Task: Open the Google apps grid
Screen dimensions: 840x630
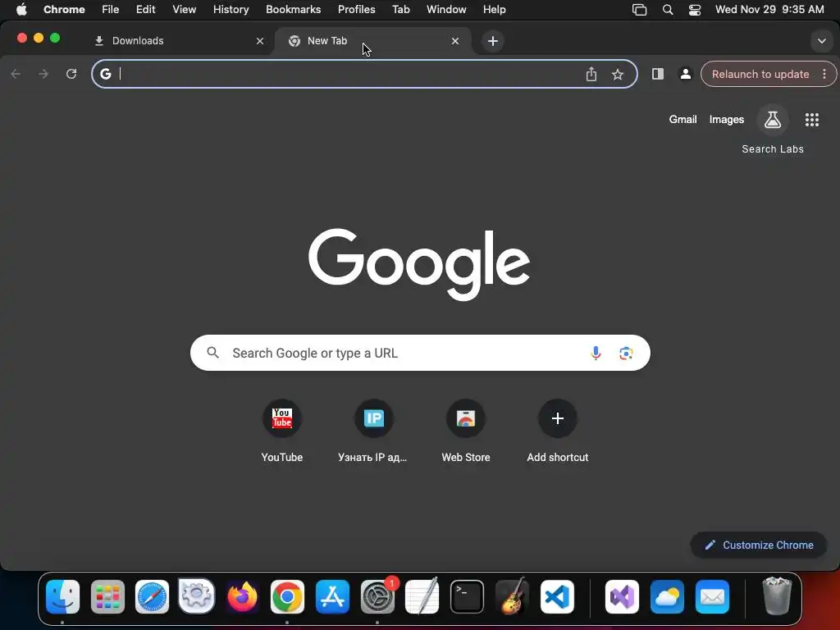Action: click(811, 120)
